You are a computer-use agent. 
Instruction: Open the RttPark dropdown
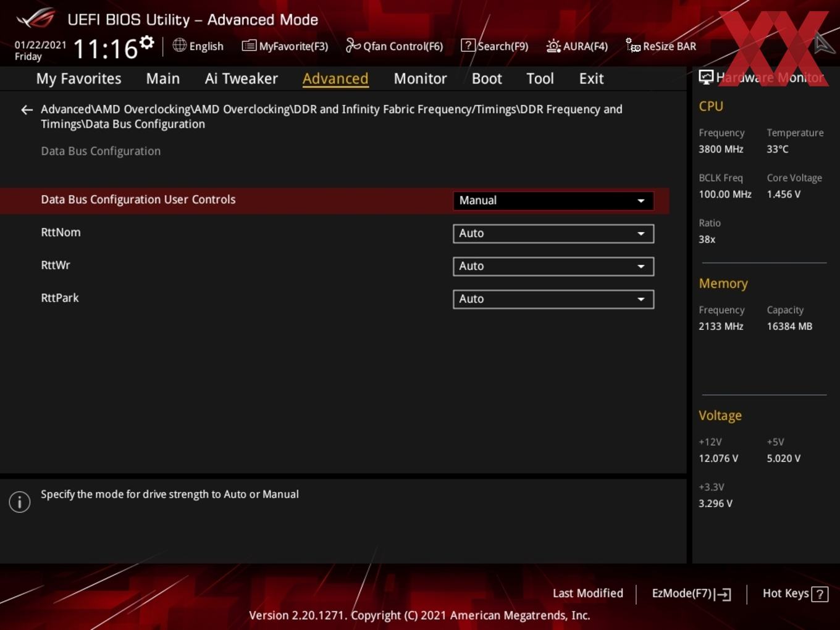[x=553, y=299]
